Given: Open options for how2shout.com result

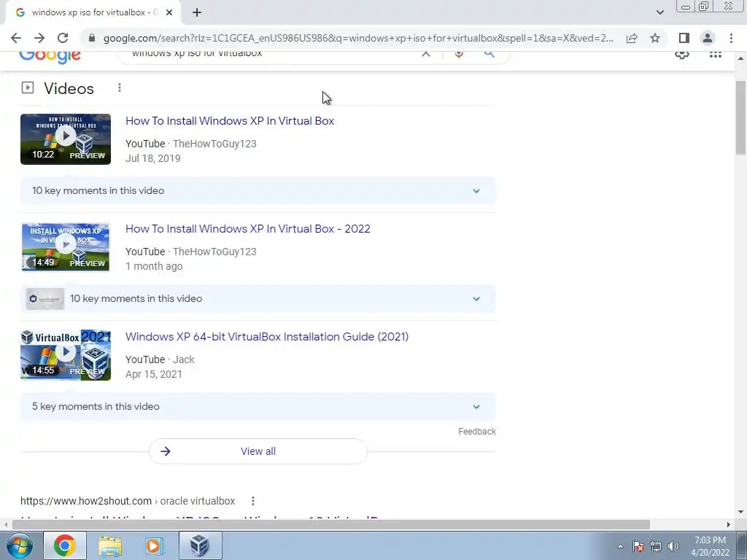Looking at the screenshot, I should [x=253, y=501].
